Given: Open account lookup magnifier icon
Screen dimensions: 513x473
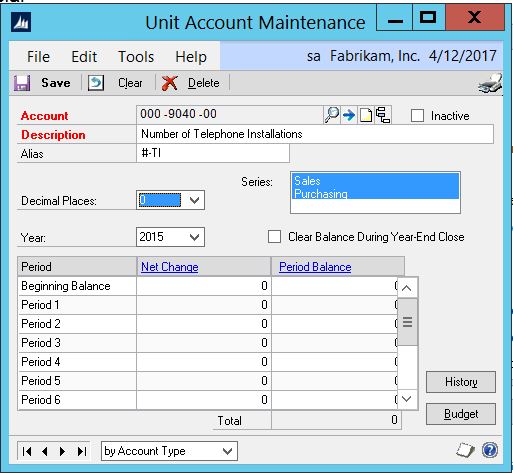Looking at the screenshot, I should click(x=332, y=115).
